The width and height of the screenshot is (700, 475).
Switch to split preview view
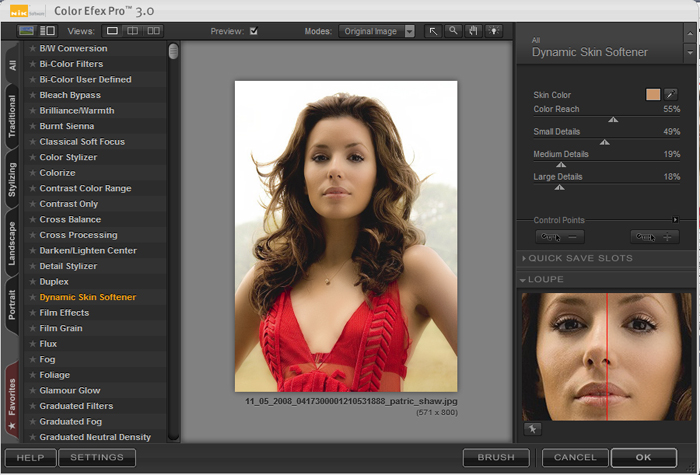(134, 31)
